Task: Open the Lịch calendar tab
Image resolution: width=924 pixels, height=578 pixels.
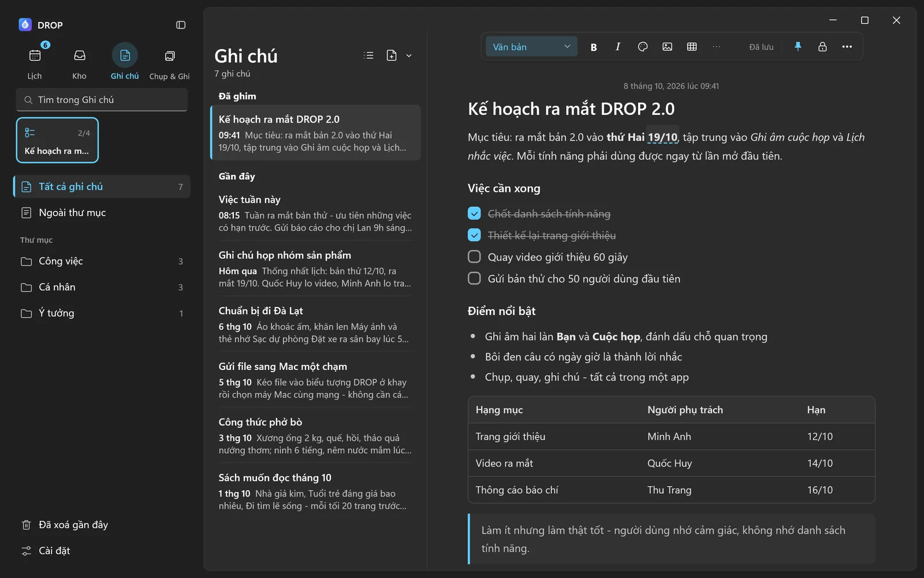Action: (x=35, y=62)
